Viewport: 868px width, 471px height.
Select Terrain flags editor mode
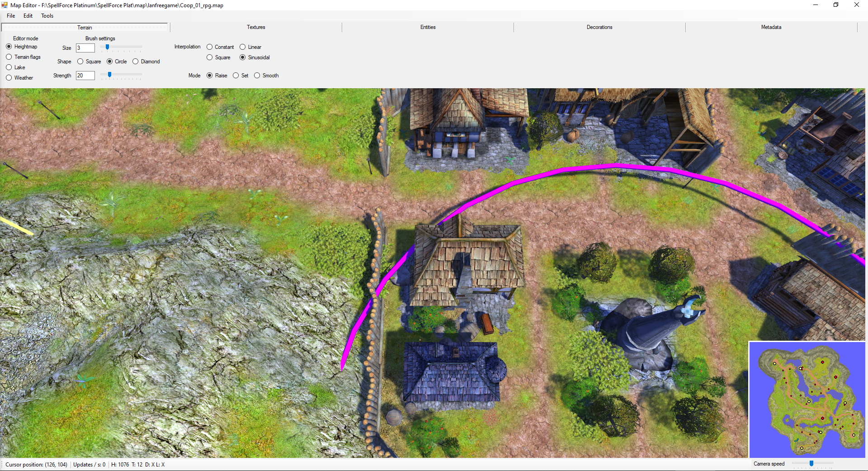point(24,57)
